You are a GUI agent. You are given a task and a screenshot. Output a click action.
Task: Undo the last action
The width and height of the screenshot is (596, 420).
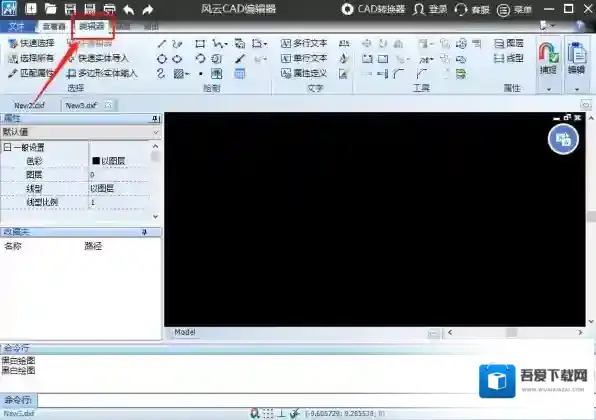coord(129,9)
